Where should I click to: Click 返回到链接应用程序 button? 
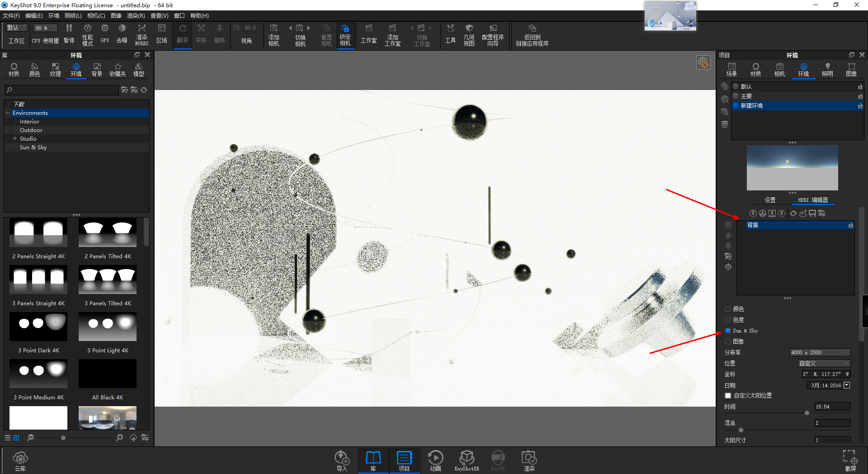pyautogui.click(x=532, y=34)
